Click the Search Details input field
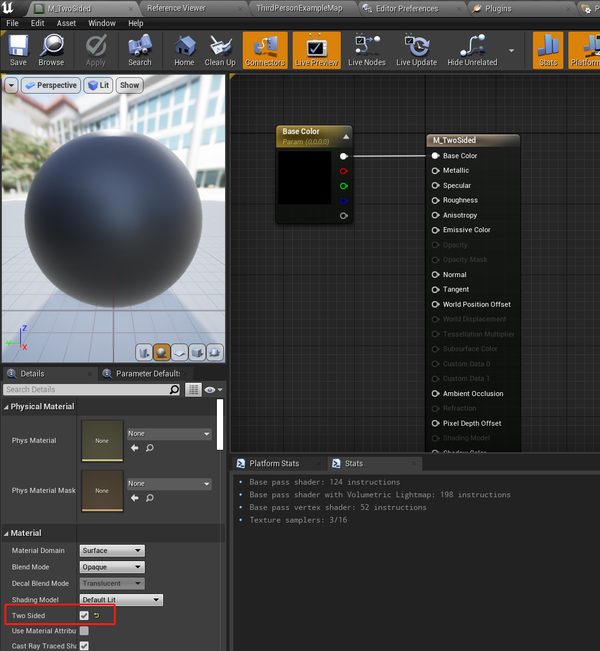The image size is (600, 651). [90, 390]
